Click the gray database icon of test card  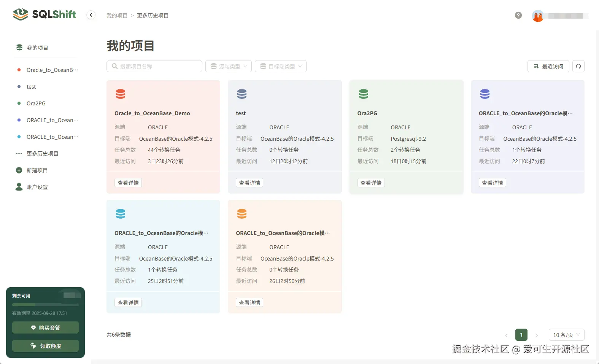[x=242, y=94]
